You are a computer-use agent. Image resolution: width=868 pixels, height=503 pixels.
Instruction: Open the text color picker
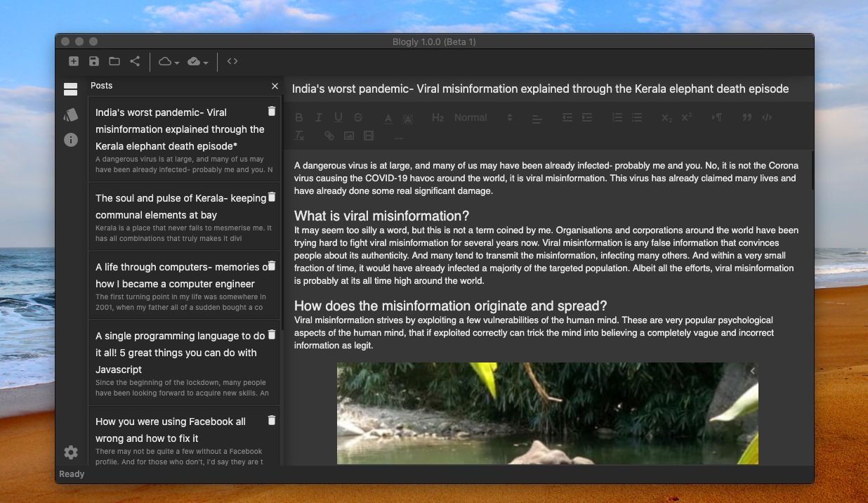tap(387, 117)
